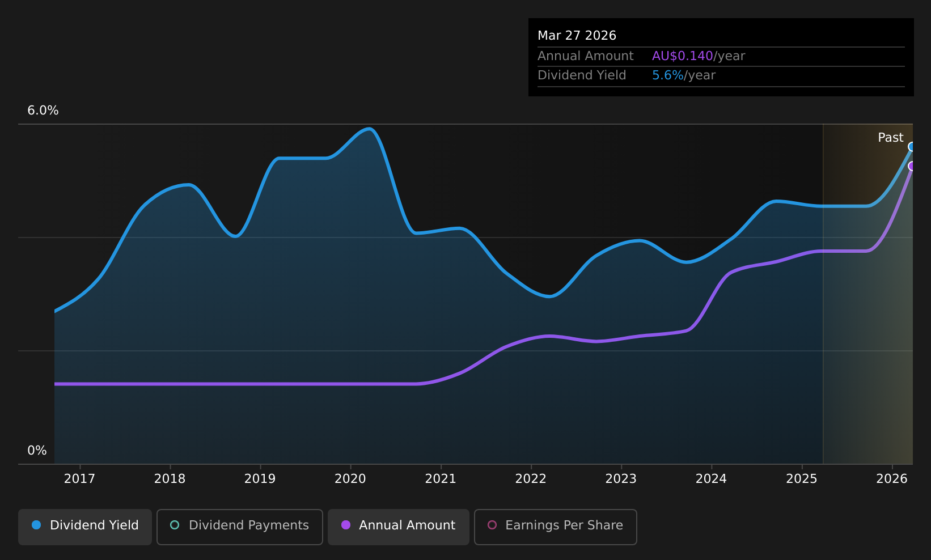Enable the Dividend Payments series
Viewport: 931px width, 560px height.
click(x=240, y=527)
